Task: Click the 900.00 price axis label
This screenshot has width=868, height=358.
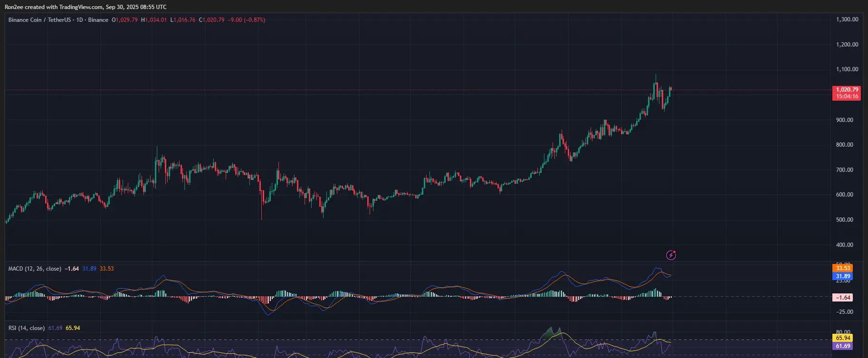Action: pyautogui.click(x=845, y=120)
